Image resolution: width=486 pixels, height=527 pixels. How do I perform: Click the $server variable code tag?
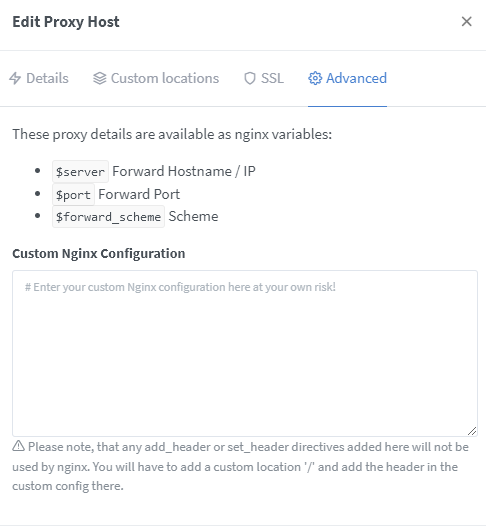[x=80, y=172]
